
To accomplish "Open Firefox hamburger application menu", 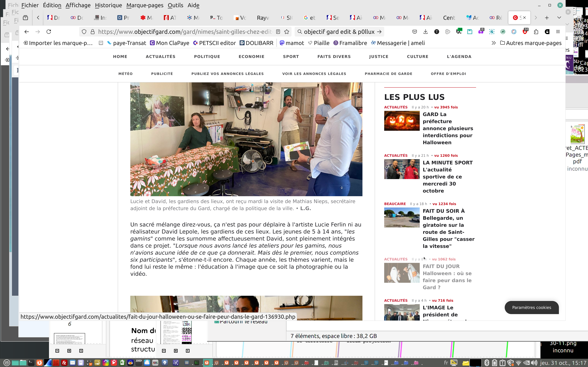I will (x=558, y=32).
